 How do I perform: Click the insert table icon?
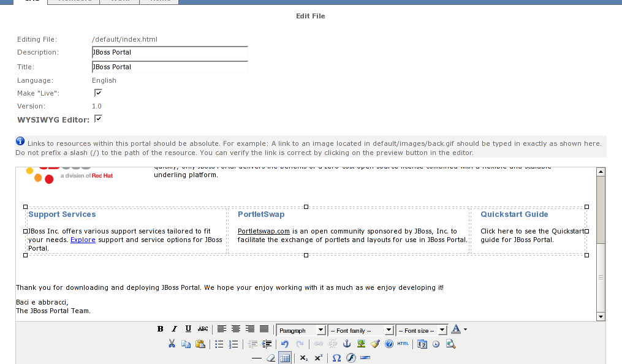[x=285, y=358]
